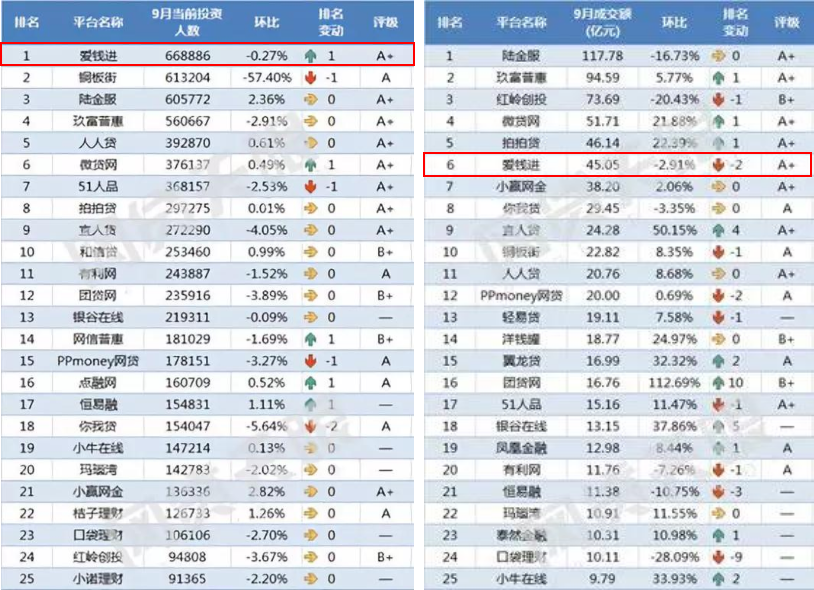The image size is (814, 590).
Task: Click 红岭创投 in the 94808 row
Action: click(x=98, y=557)
